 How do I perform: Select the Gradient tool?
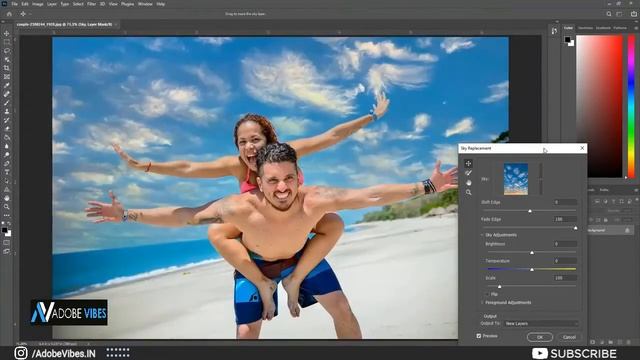(7, 137)
